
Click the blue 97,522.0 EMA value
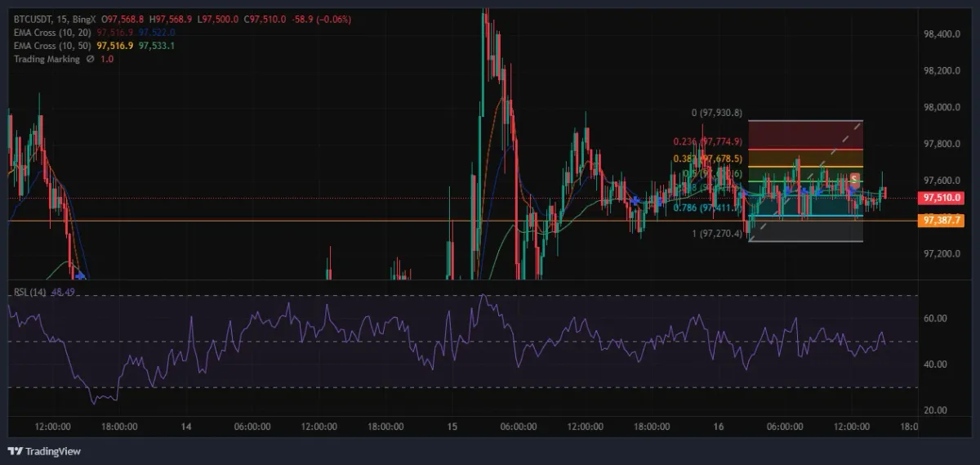click(x=157, y=32)
